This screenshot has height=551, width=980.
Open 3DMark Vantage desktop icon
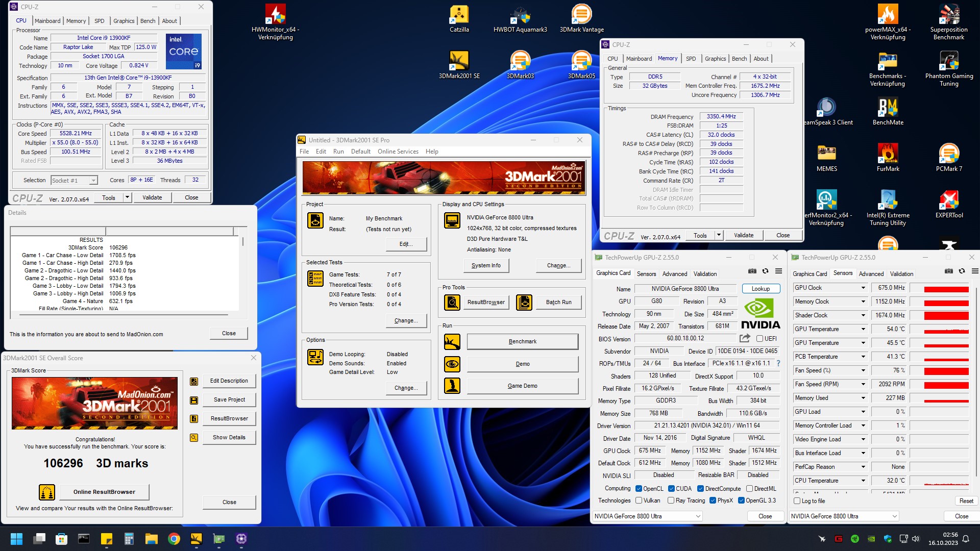pos(581,19)
